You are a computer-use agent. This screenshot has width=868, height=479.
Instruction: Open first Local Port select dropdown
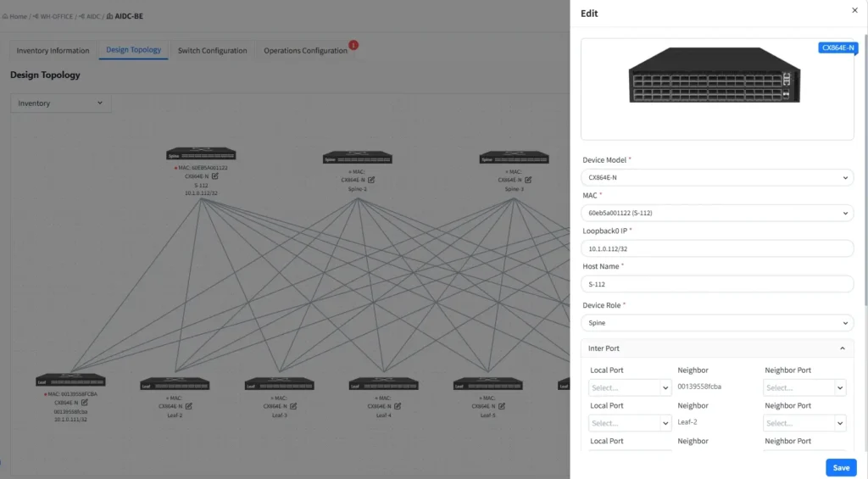[x=630, y=387]
